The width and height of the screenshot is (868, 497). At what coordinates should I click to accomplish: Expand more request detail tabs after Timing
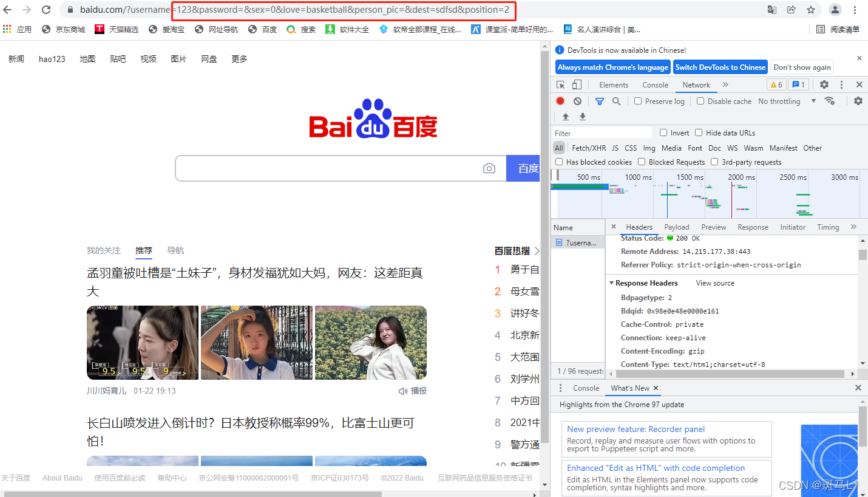(853, 227)
